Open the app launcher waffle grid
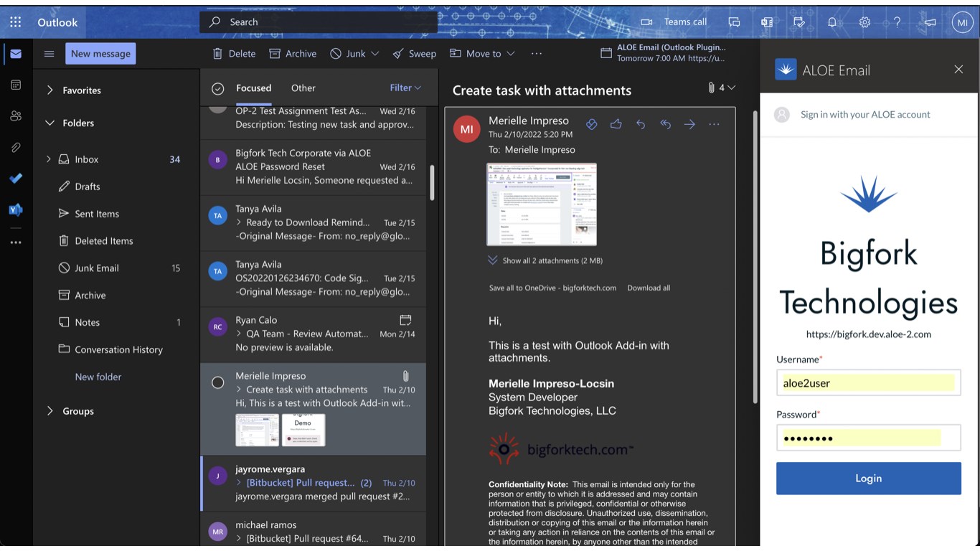980x551 pixels. [x=16, y=22]
